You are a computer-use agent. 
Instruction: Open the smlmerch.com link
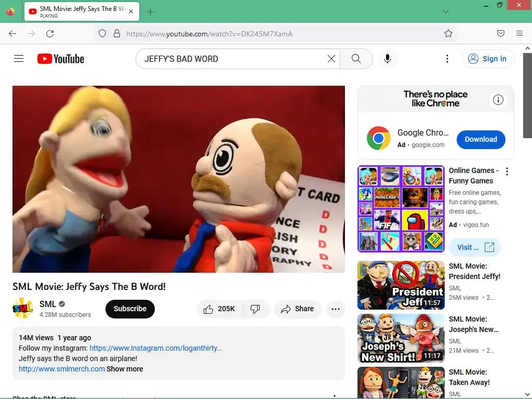click(x=62, y=369)
